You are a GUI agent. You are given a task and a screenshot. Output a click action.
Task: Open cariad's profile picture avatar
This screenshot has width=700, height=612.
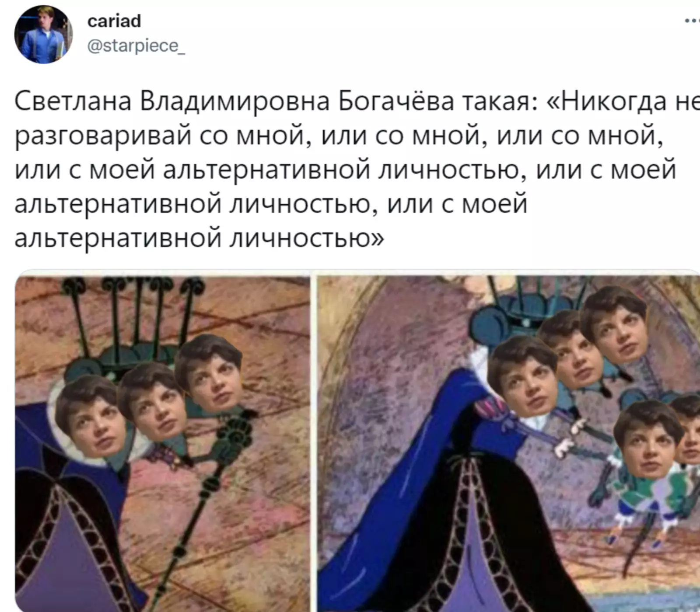(43, 35)
